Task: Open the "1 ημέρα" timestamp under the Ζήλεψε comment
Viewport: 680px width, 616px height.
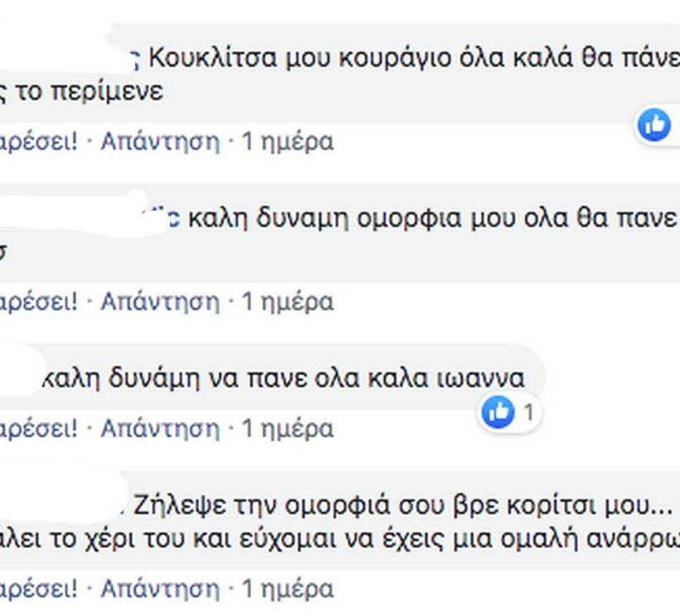Action: [x=287, y=589]
